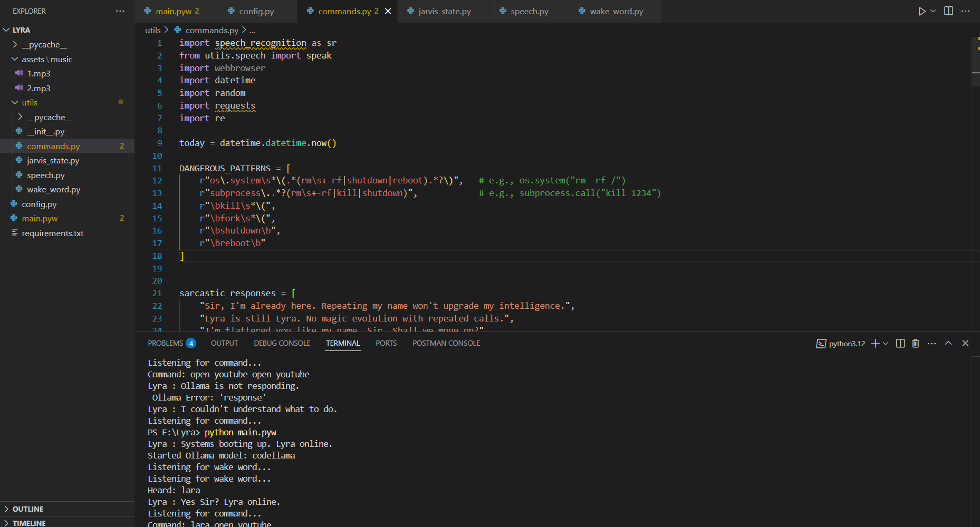Image resolution: width=980 pixels, height=527 pixels.
Task: Kill terminal with trash icon
Action: click(916, 344)
